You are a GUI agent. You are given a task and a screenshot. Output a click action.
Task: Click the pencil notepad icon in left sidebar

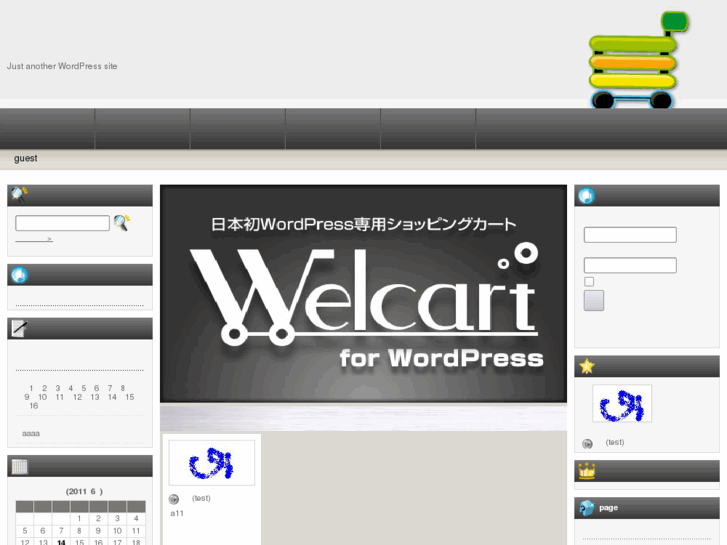pos(19,328)
